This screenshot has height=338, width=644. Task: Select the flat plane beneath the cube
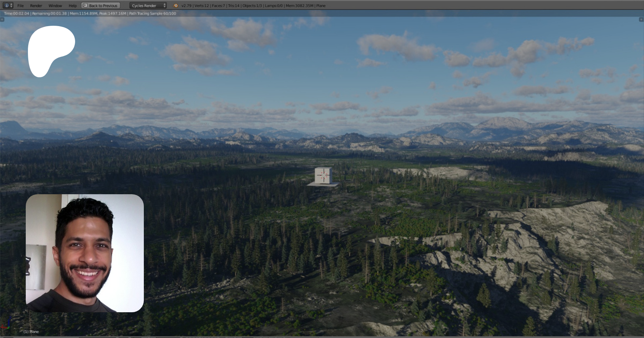[314, 184]
